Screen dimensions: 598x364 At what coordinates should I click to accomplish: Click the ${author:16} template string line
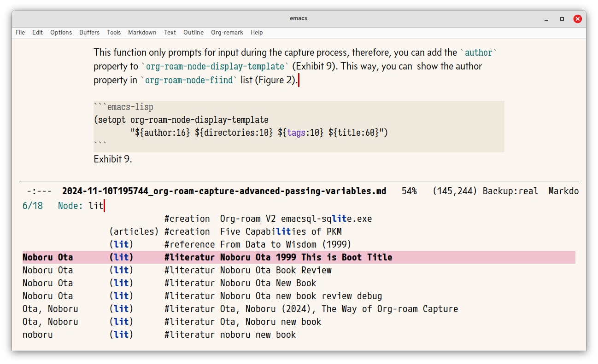(x=259, y=133)
